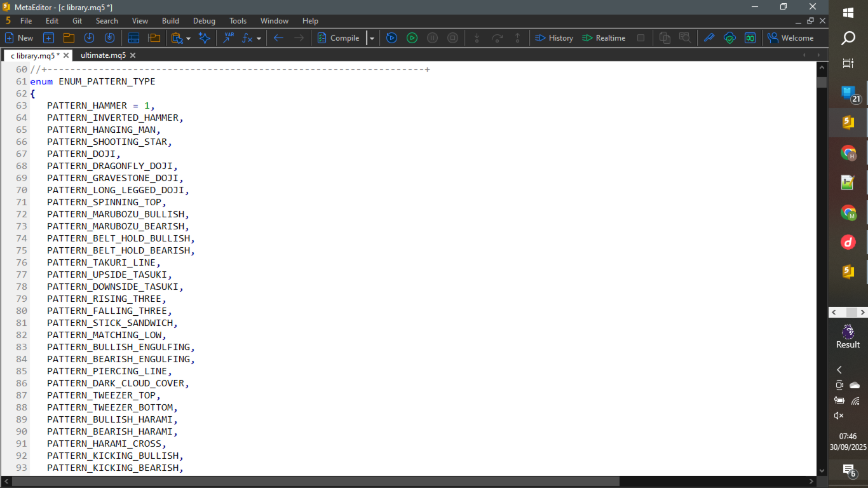Click the muted volume tray icon

tap(839, 416)
